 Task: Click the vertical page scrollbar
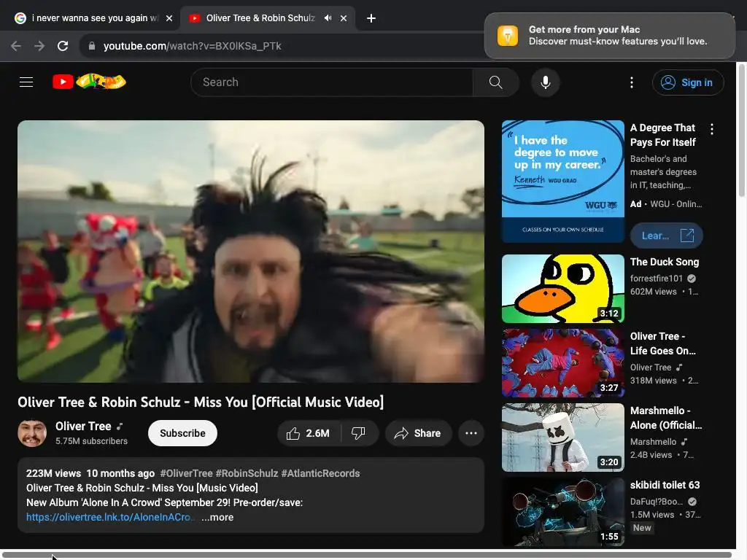741,130
